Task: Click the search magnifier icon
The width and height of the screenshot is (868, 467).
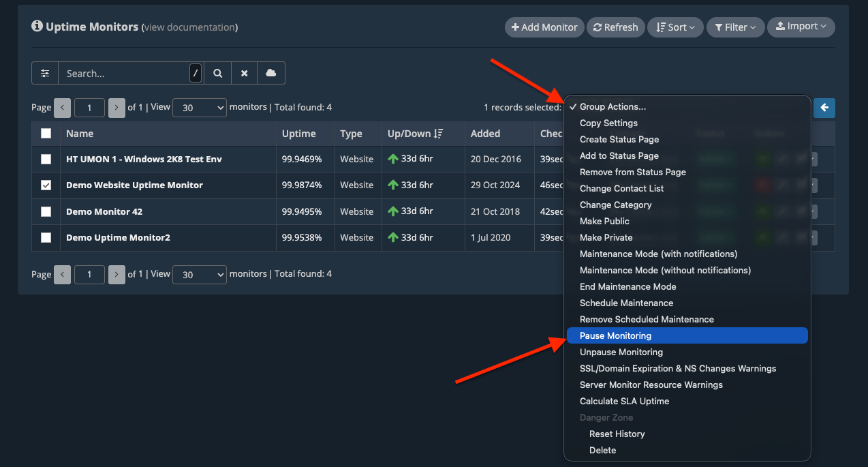Action: 217,73
